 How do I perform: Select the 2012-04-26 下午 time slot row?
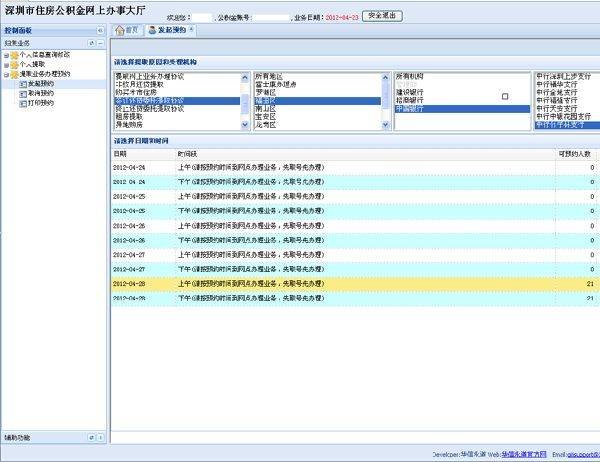355,240
